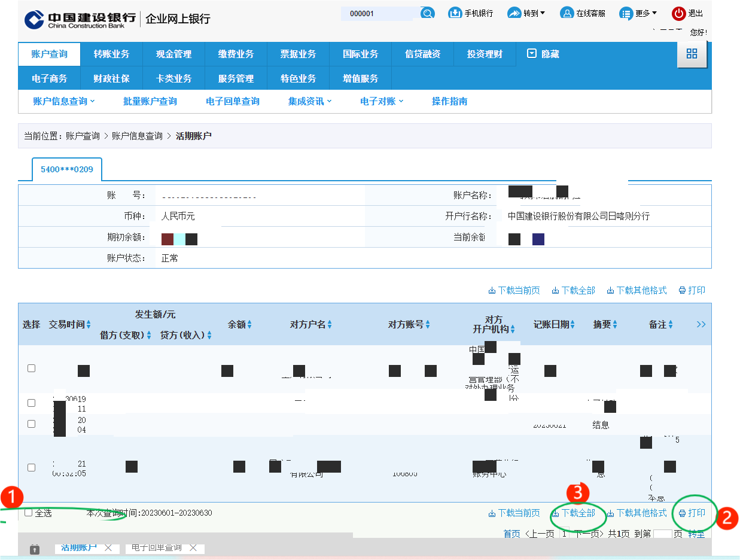Click the search magnifier icon in header
Screen dimensions: 740x560
pyautogui.click(x=427, y=13)
